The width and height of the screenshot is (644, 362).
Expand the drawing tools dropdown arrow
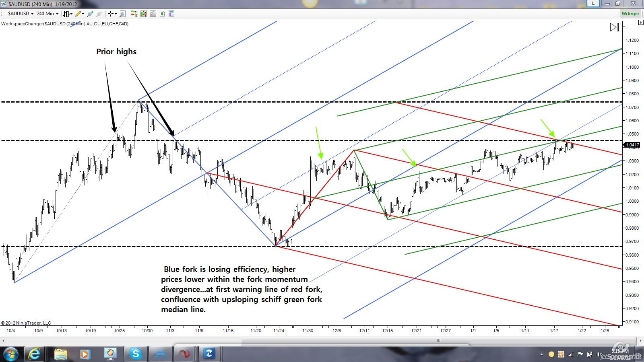tap(83, 14)
